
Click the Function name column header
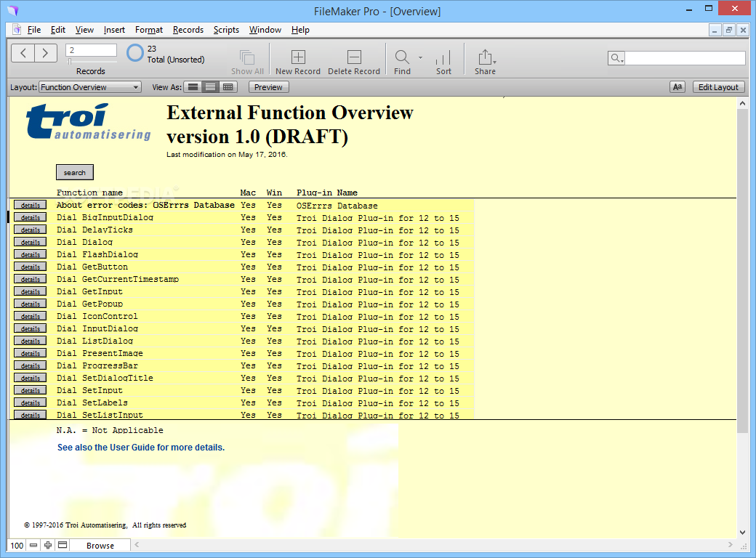pyautogui.click(x=89, y=193)
